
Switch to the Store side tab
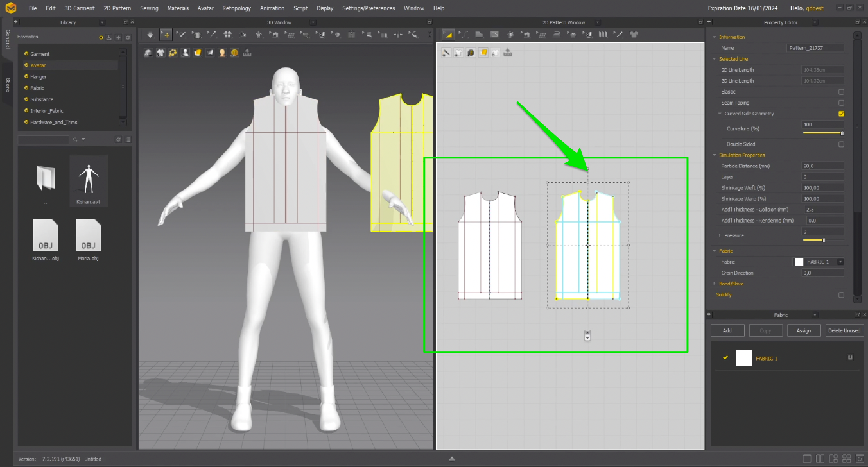point(7,85)
